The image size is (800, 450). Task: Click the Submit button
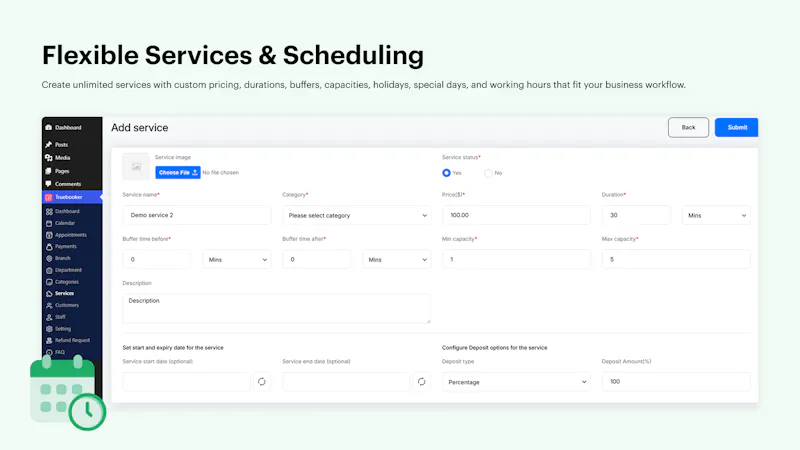(737, 128)
